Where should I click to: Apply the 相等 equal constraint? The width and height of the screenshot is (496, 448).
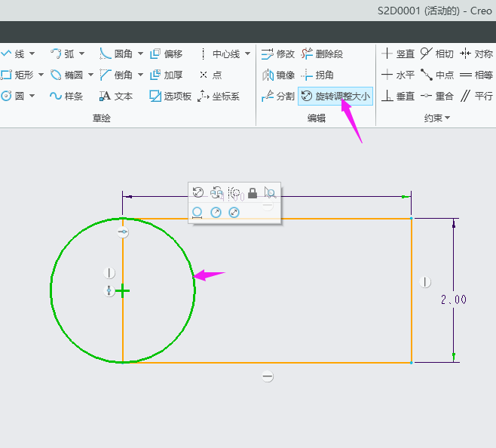click(x=476, y=75)
